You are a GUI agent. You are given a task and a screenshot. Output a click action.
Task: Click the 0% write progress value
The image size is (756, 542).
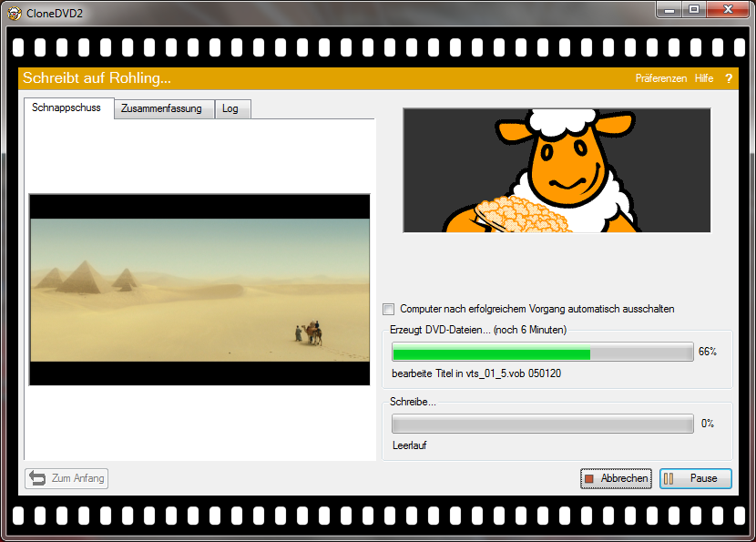(708, 424)
